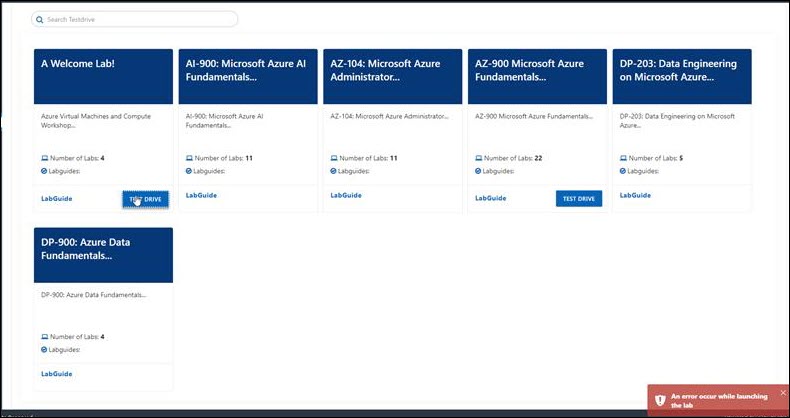Image resolution: width=790 pixels, height=418 pixels.
Task: Click laptop icon in AZ-104 card
Action: pos(334,158)
